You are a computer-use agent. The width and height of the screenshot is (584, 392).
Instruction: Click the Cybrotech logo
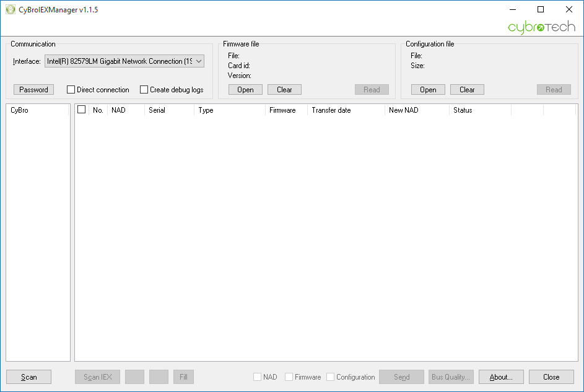tap(541, 28)
